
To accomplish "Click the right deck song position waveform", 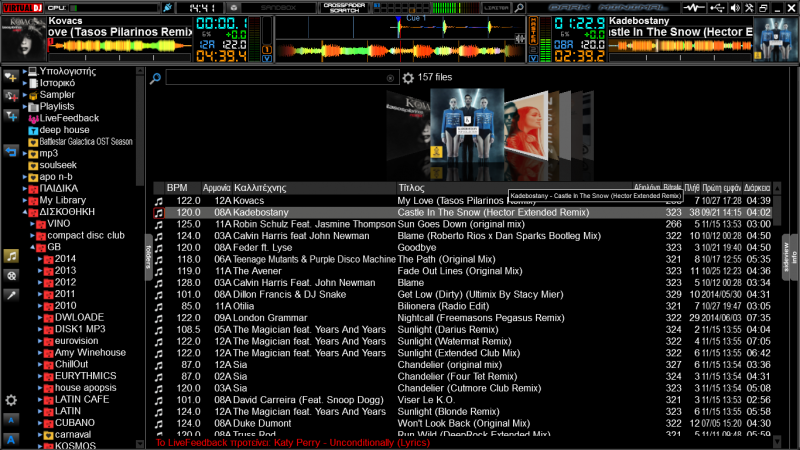I will [681, 46].
